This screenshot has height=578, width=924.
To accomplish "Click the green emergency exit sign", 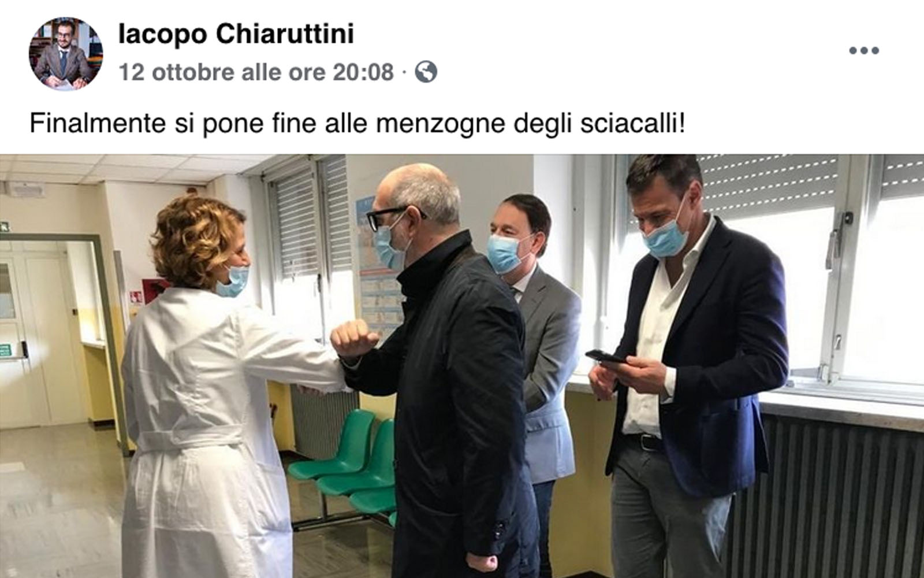I will pos(3,227).
